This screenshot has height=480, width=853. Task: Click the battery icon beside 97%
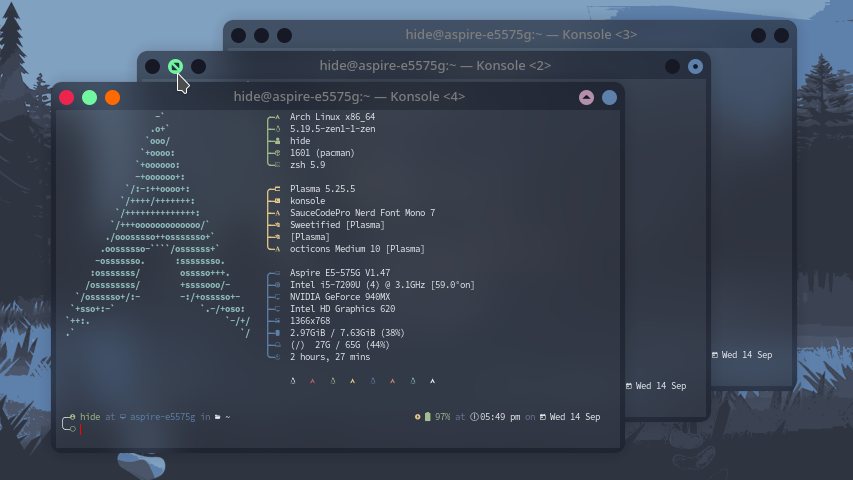click(x=428, y=417)
